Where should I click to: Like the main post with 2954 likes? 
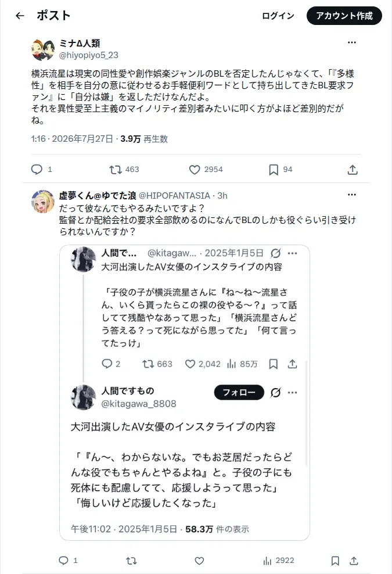point(195,170)
